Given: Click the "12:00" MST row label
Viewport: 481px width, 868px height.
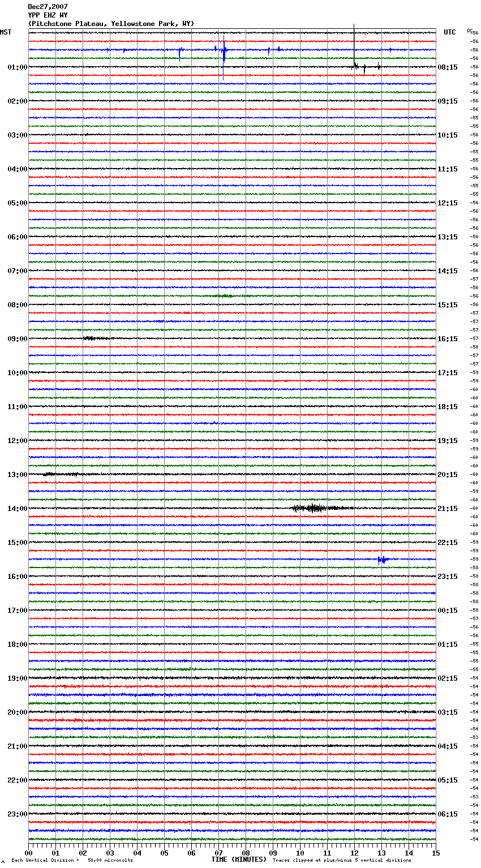Looking at the screenshot, I should pos(18,441).
